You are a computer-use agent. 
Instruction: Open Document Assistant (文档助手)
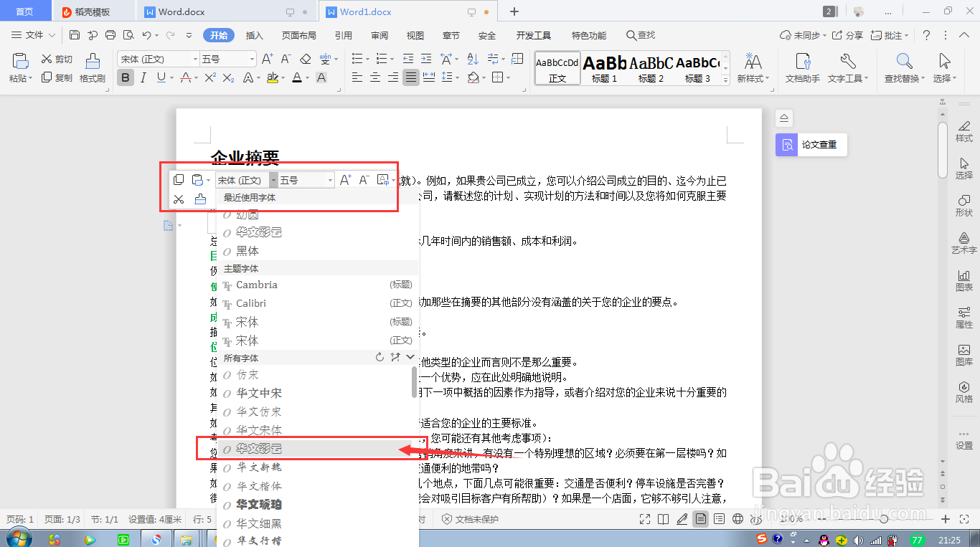pos(802,69)
